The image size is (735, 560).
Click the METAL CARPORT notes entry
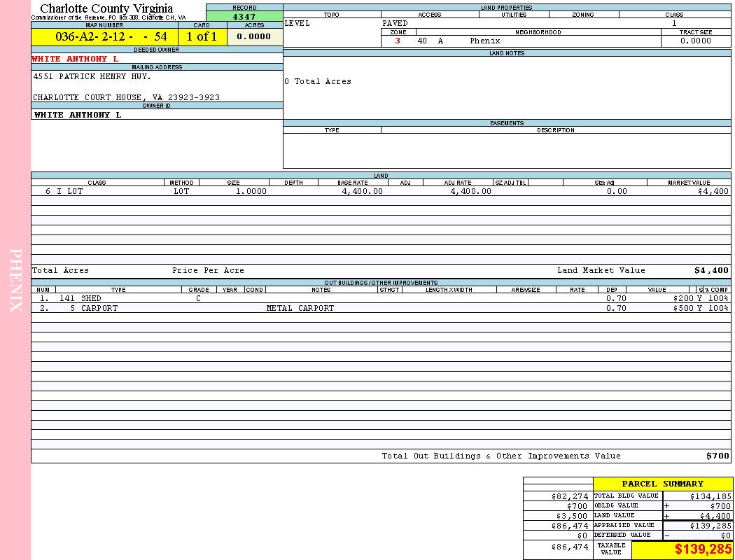tap(300, 308)
